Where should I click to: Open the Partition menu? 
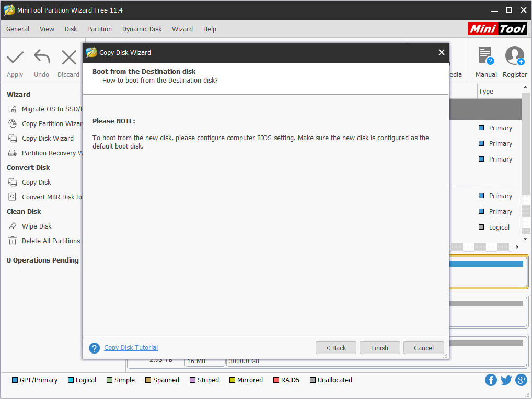(x=99, y=29)
